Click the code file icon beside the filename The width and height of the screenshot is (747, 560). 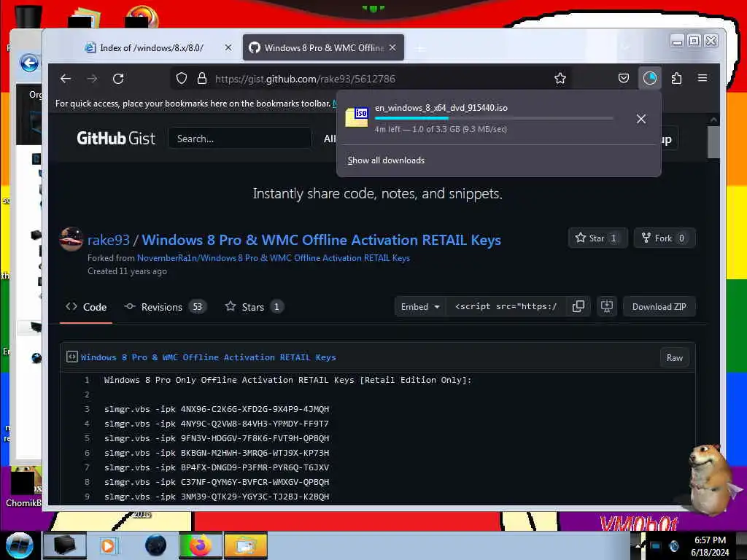(x=72, y=357)
